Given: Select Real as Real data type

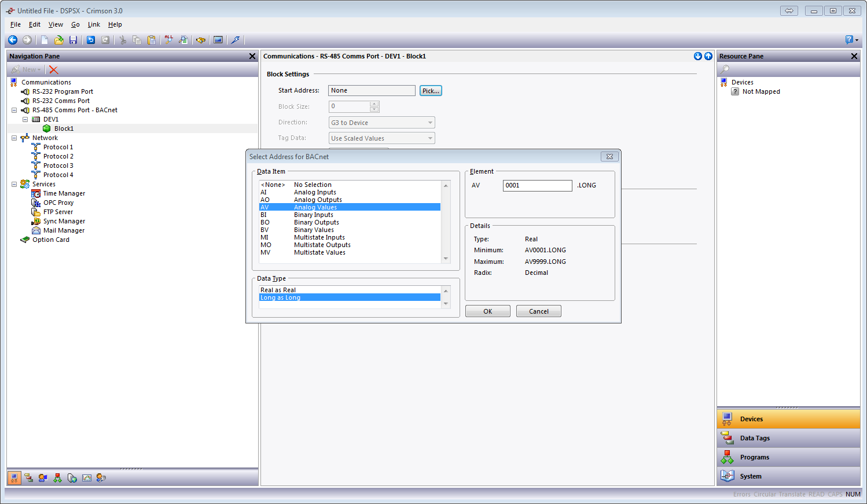Looking at the screenshot, I should click(350, 290).
